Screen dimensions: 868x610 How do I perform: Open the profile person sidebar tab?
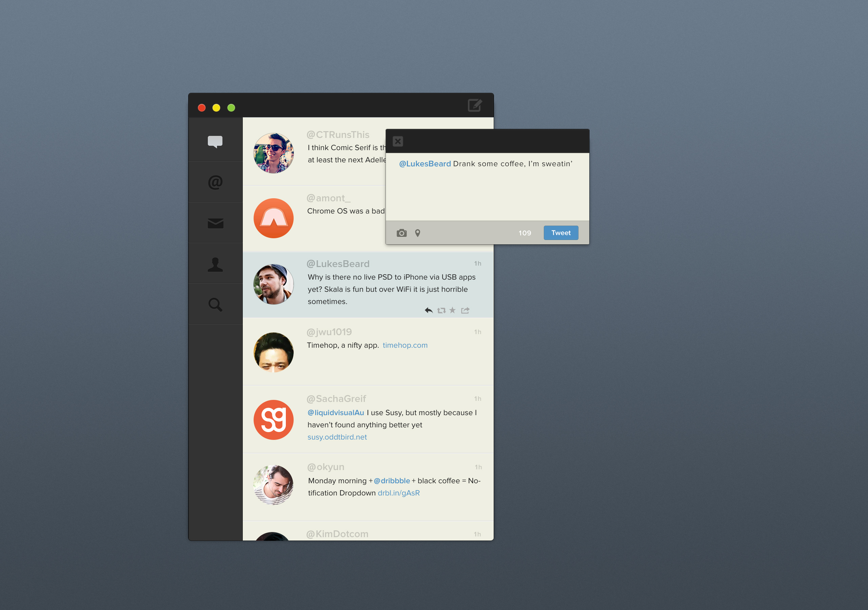pyautogui.click(x=215, y=264)
